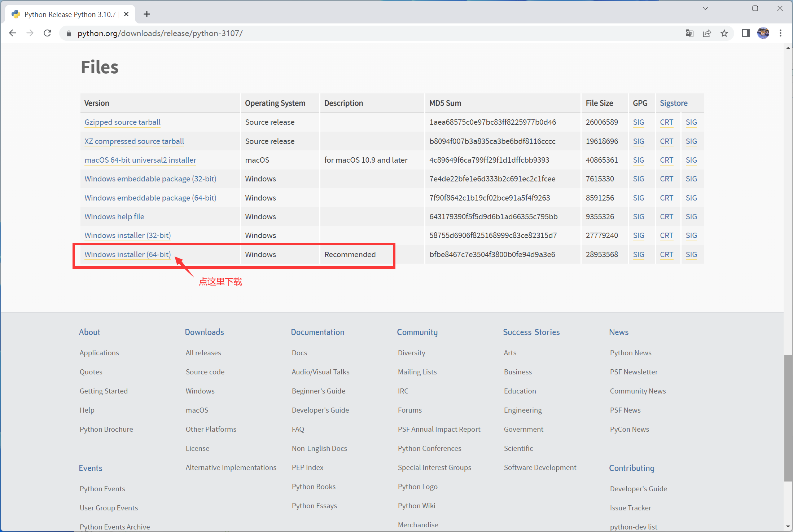The height and width of the screenshot is (532, 793).
Task: Open the FAQ footer link
Action: click(x=298, y=429)
